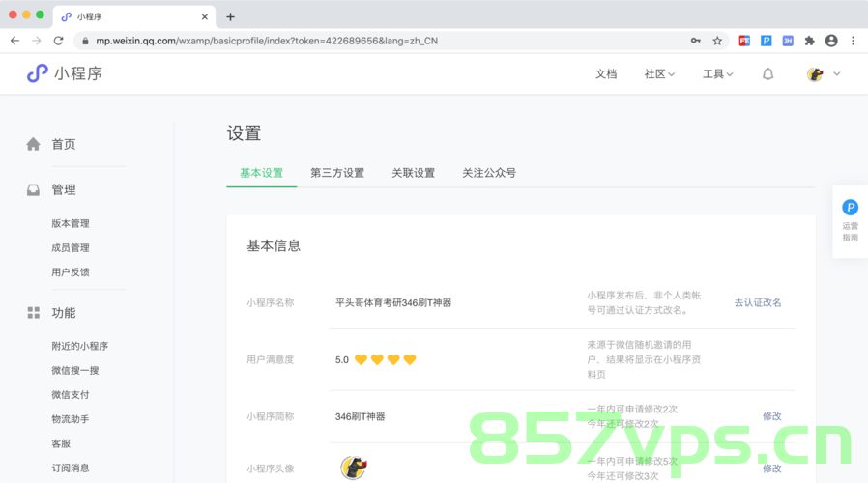The image size is (868, 483).
Task: Click the browser back arrow
Action: [14, 41]
